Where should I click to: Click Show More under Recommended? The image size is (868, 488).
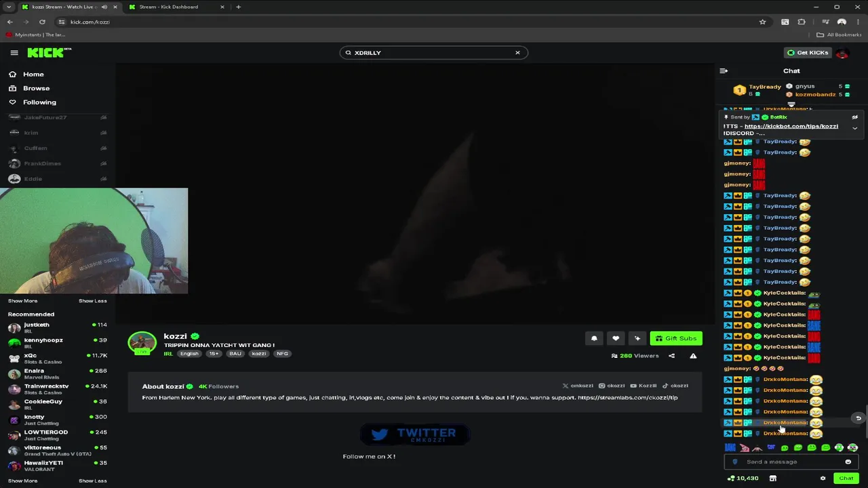22,481
